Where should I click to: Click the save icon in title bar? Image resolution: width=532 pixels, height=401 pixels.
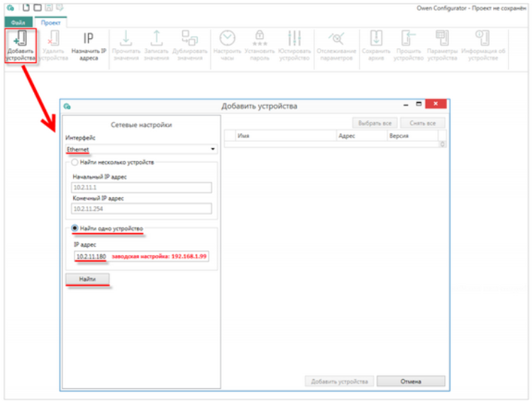49,7
